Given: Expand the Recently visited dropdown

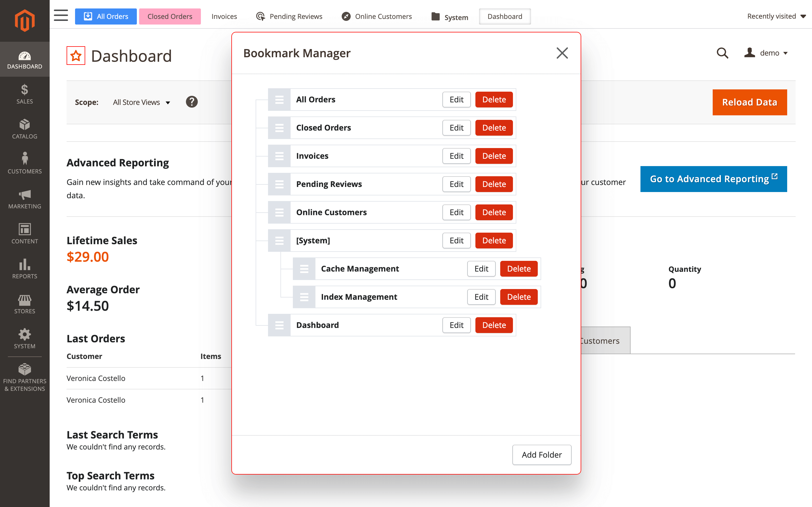Looking at the screenshot, I should click(x=776, y=16).
